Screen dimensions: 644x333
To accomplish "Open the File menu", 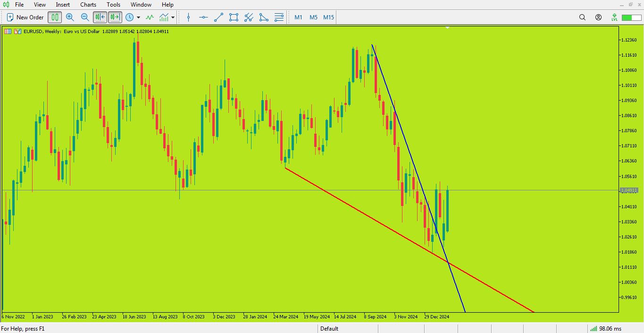I will coord(19,5).
